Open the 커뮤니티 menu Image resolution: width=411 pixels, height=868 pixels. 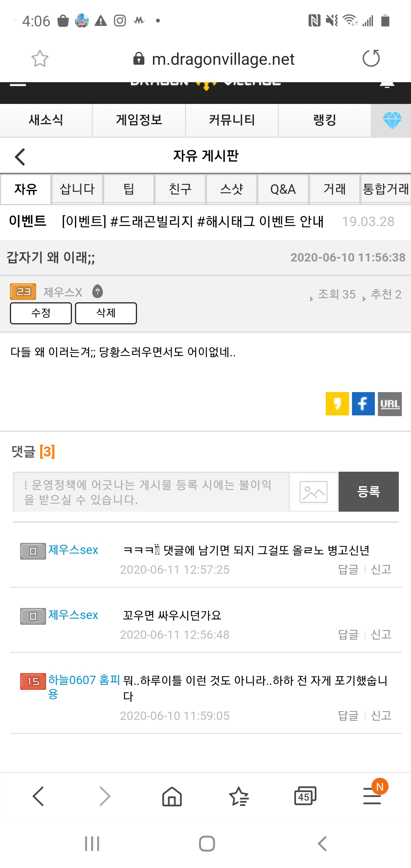(232, 120)
